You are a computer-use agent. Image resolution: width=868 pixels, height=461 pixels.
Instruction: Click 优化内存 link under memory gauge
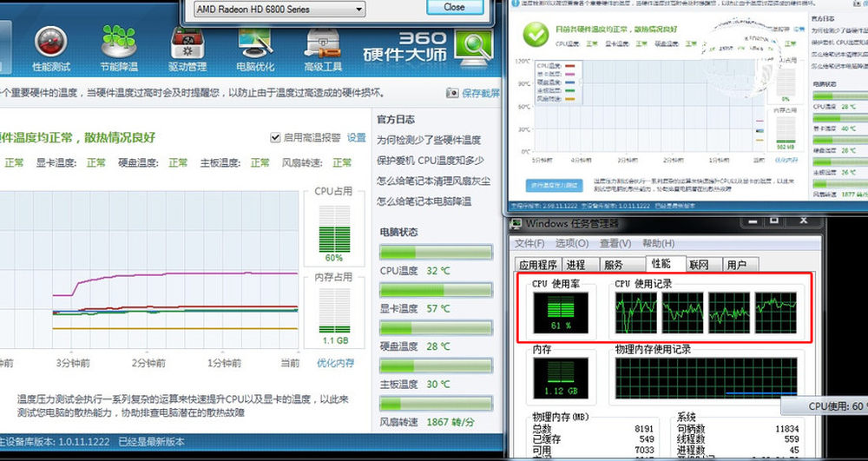click(335, 363)
